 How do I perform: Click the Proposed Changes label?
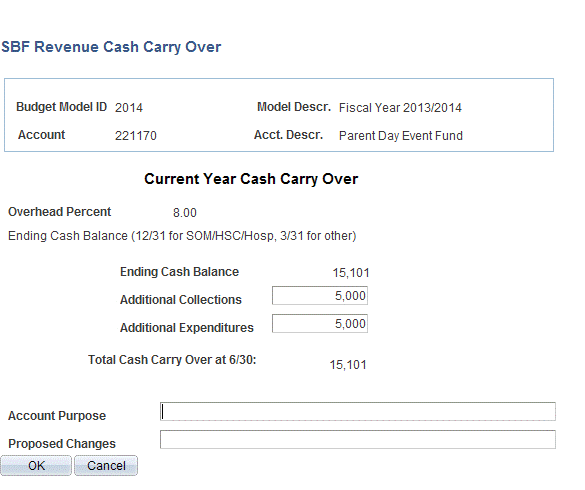(x=62, y=444)
